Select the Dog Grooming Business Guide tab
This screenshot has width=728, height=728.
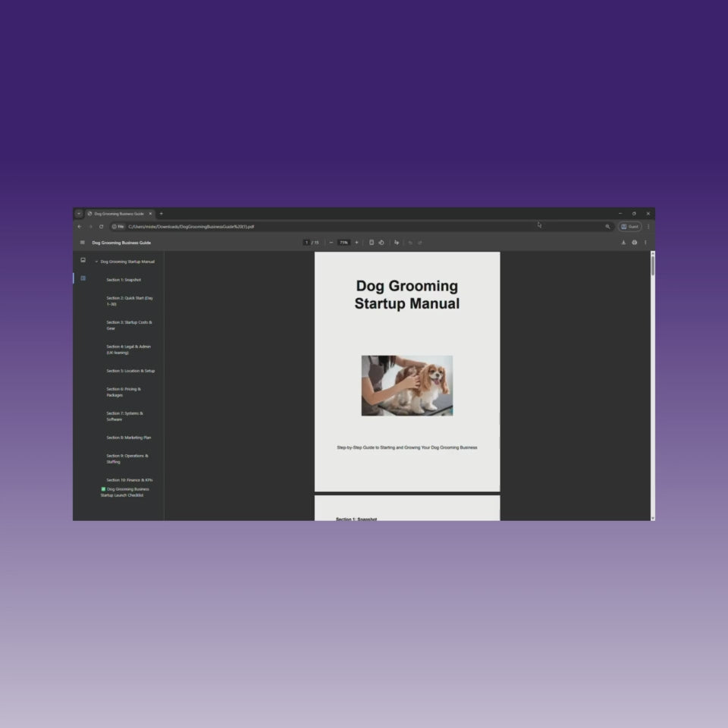[118, 213]
